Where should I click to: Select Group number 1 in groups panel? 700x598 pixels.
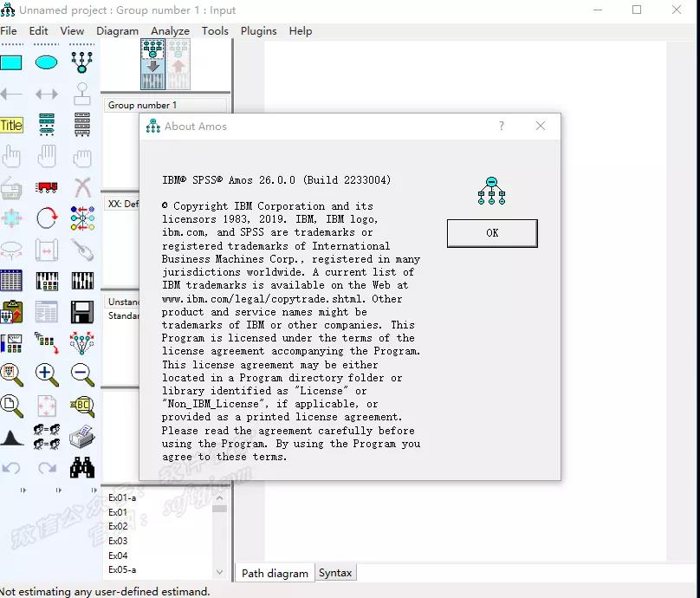click(165, 105)
